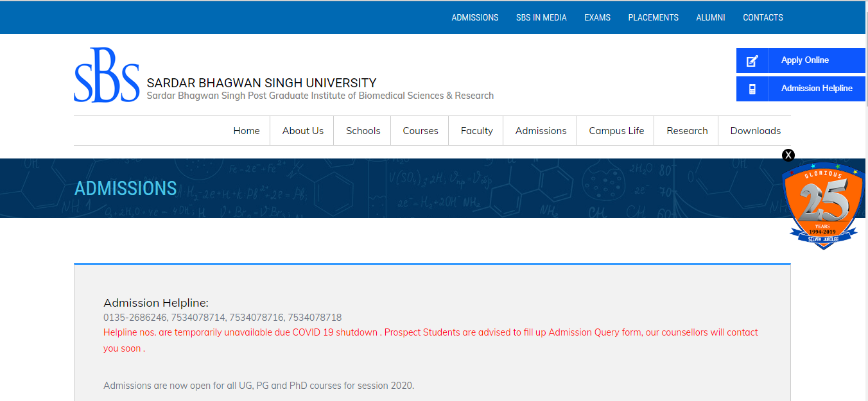Click the pen icon beside Apply Online
Image resolution: width=868 pixels, height=401 pixels.
coord(752,60)
